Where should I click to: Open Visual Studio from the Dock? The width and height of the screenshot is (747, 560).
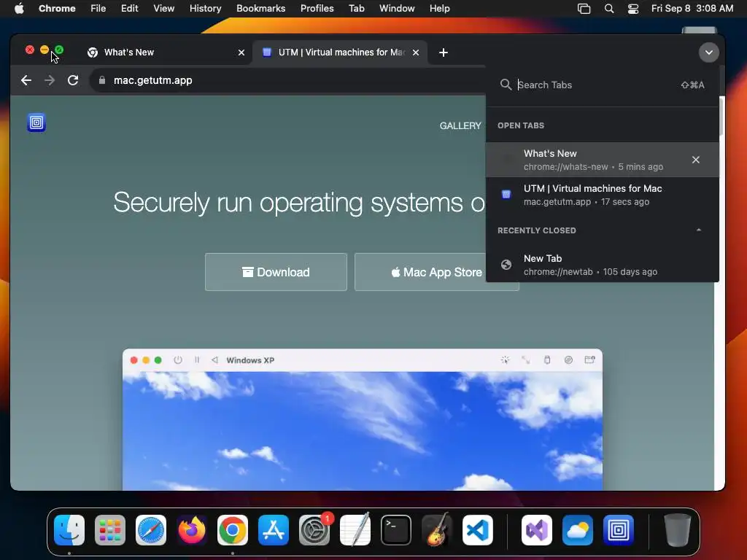[x=537, y=530]
